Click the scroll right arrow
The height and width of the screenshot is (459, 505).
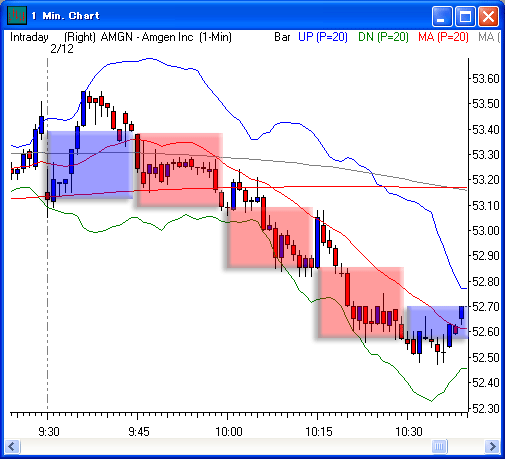tap(492, 446)
